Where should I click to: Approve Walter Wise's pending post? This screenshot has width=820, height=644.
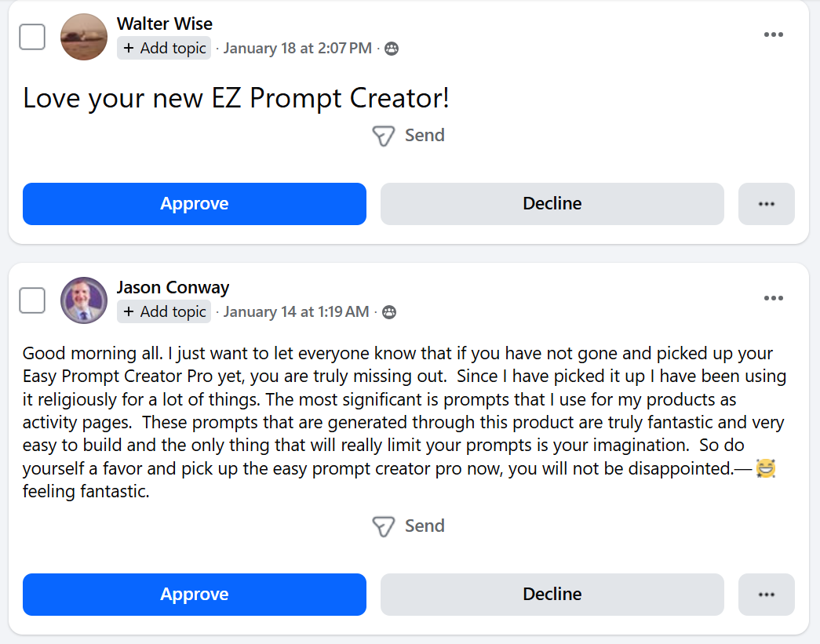pos(195,204)
